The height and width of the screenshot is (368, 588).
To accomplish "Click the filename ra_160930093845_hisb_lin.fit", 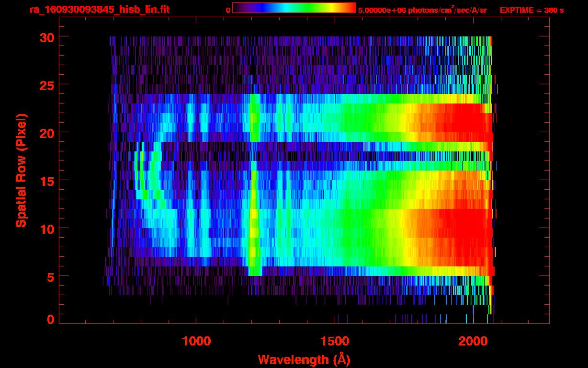I will [99, 10].
